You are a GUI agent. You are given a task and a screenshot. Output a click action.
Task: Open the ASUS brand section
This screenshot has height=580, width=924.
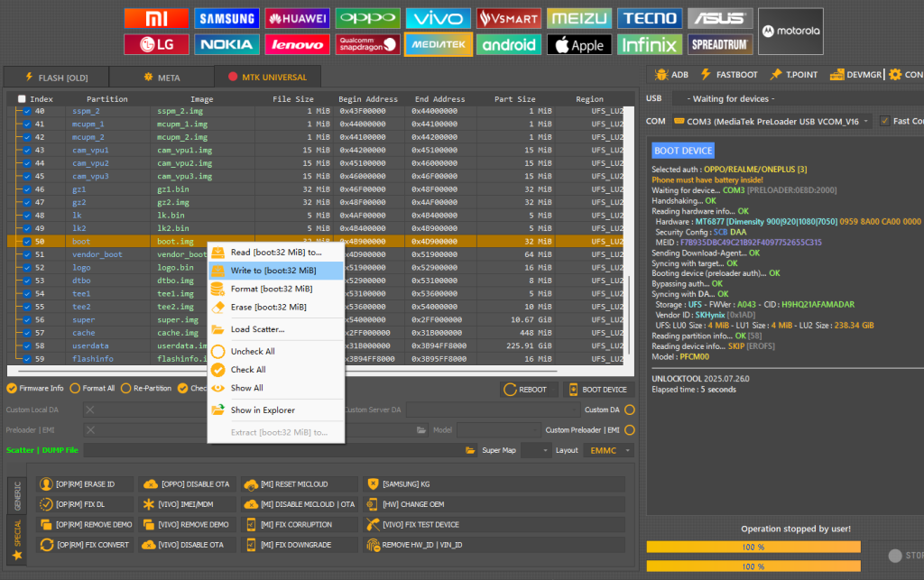[720, 18]
